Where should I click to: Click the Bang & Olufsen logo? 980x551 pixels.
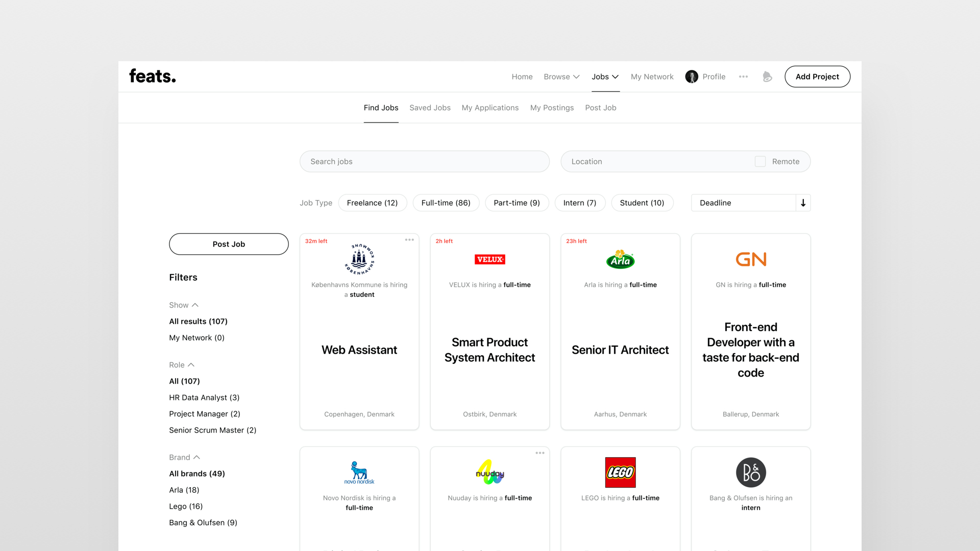point(751,472)
